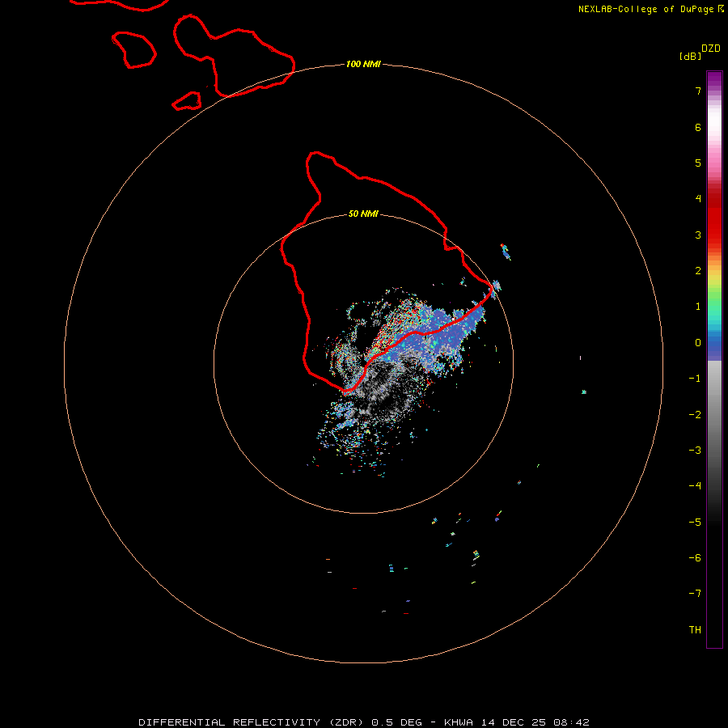Click the 4 dB scale label

(x=698, y=198)
